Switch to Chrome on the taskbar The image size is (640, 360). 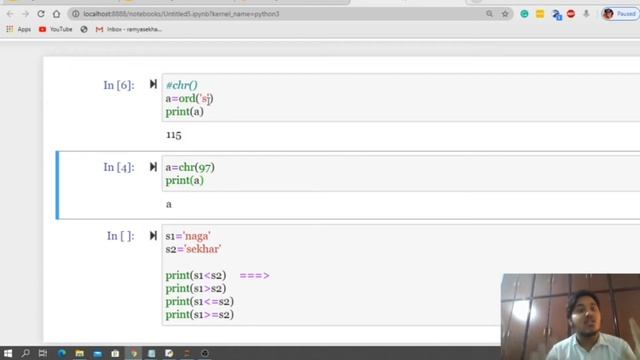[133, 353]
